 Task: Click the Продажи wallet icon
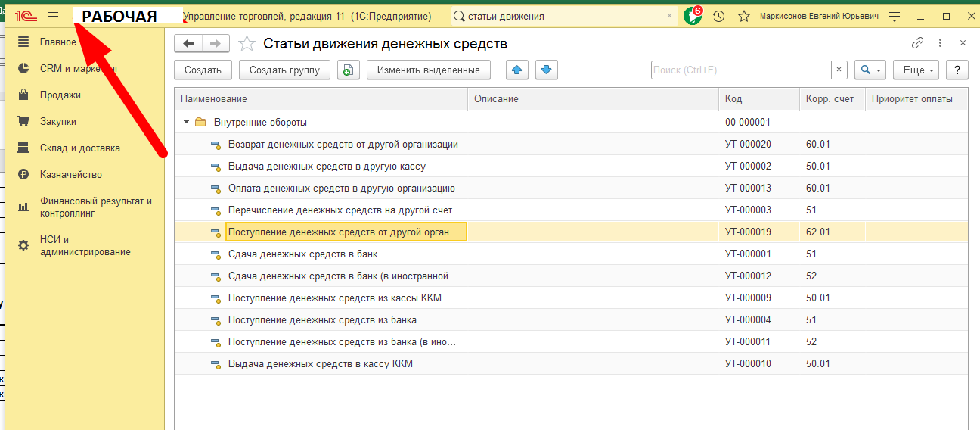23,95
